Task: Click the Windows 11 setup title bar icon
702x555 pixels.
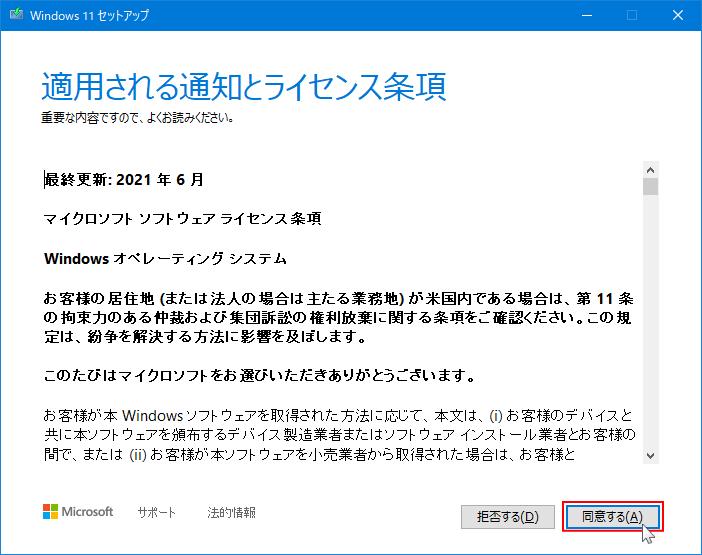Action: click(17, 15)
